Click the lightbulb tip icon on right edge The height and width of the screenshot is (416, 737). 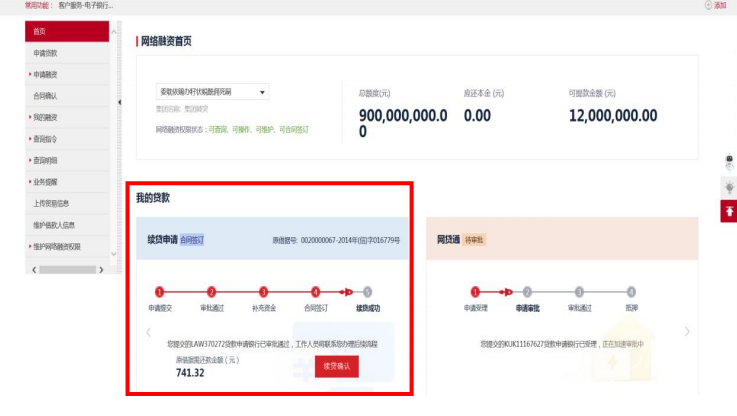[728, 187]
